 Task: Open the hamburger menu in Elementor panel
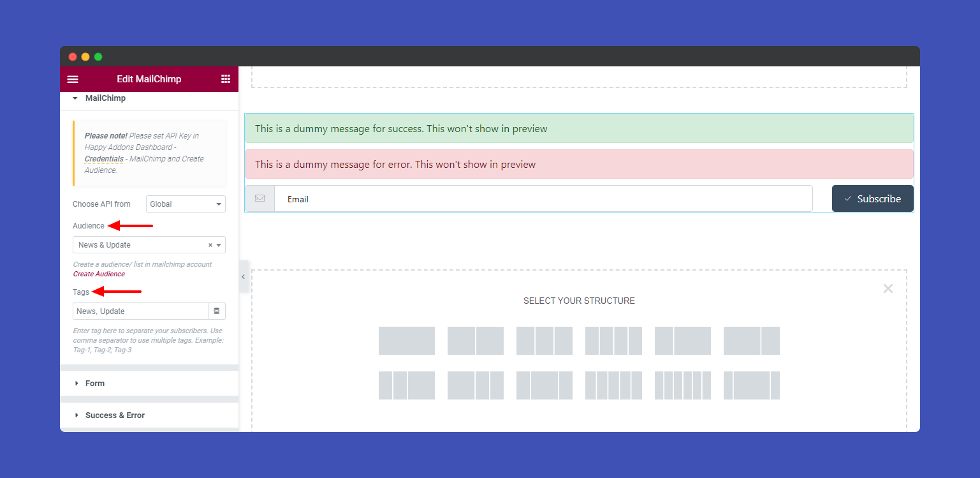pos(73,79)
